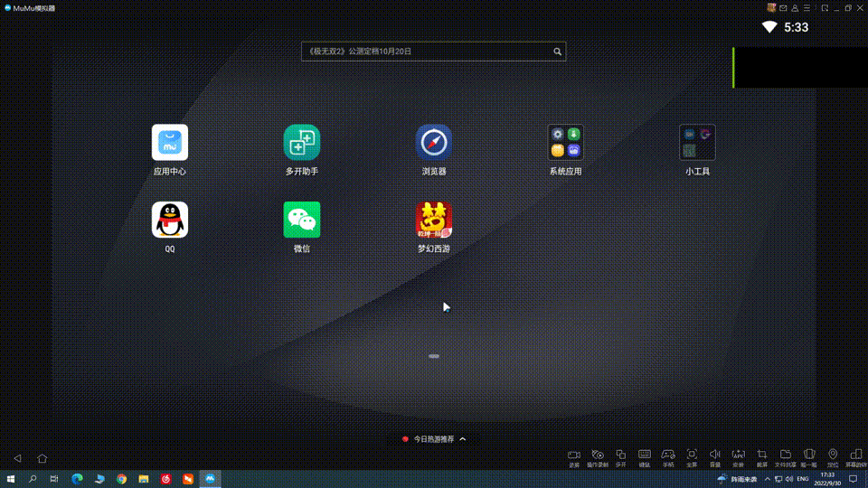Open the 多开 multi-instance tool
Screen dimensions: 868x488
tap(620, 457)
